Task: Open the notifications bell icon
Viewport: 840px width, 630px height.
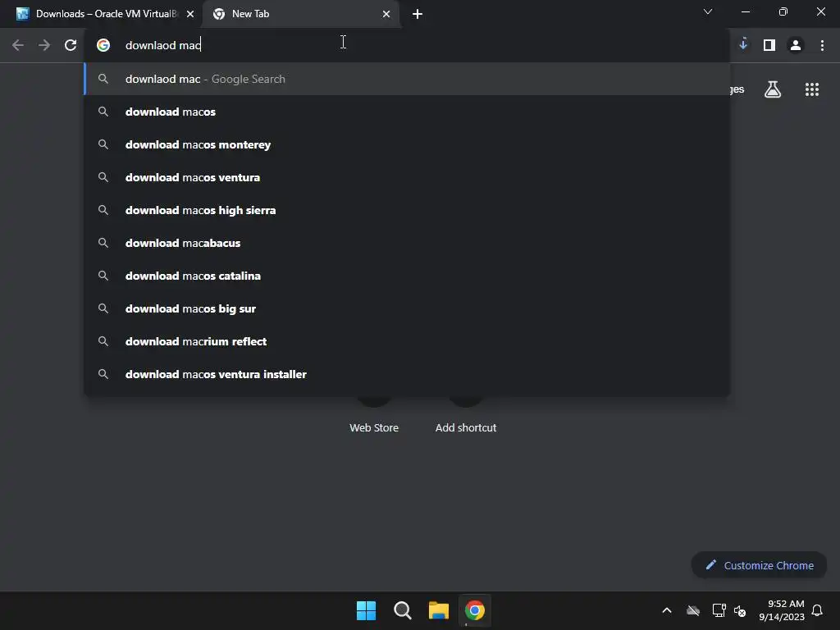Action: click(817, 610)
